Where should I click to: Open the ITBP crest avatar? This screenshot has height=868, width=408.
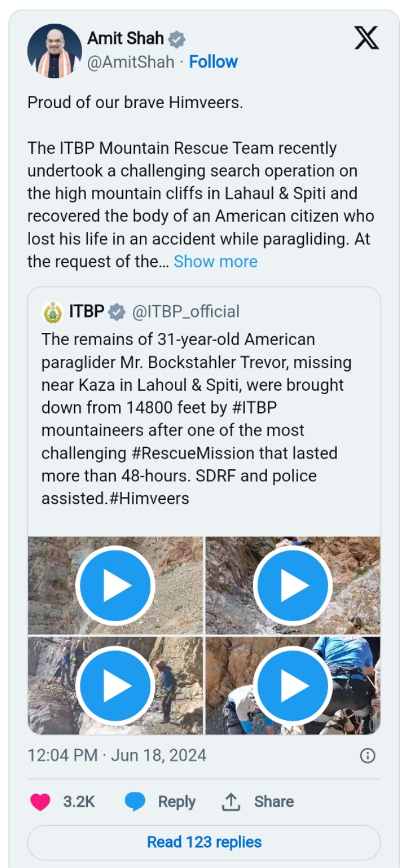point(53,312)
